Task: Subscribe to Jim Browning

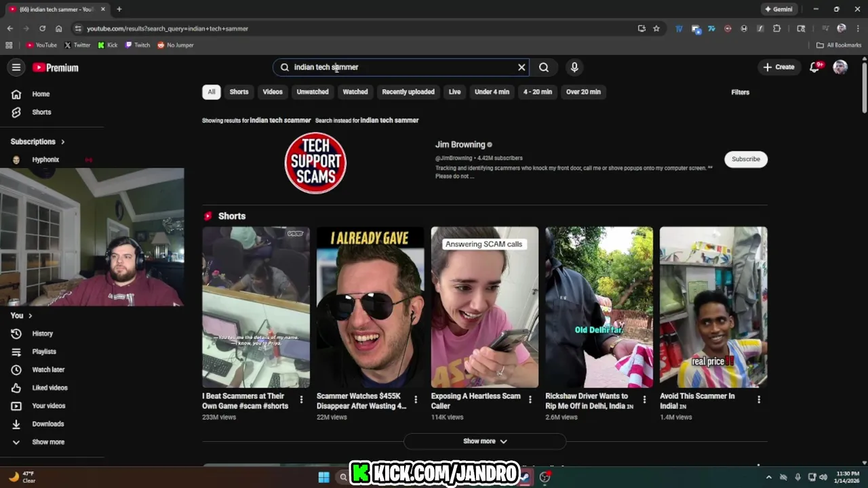Action: tap(746, 159)
